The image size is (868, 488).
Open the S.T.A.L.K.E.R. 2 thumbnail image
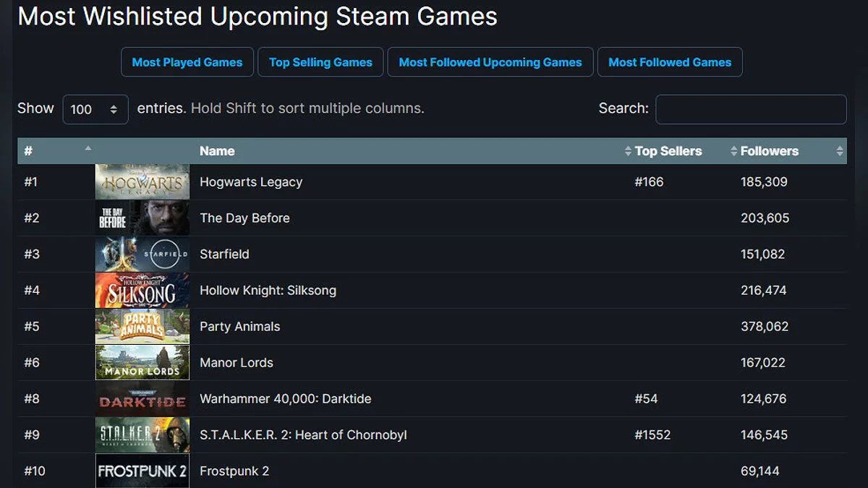click(142, 435)
